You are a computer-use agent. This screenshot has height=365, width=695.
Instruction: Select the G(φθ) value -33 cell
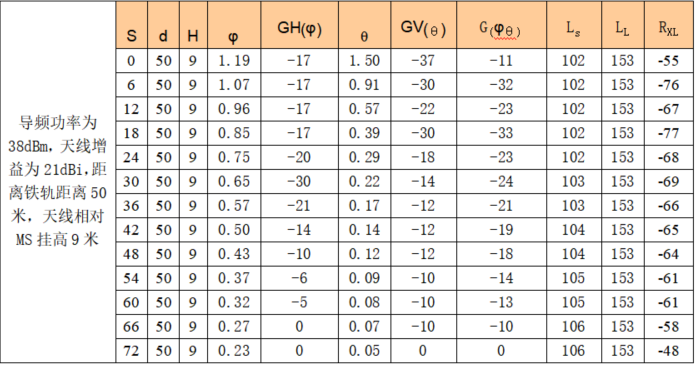tap(501, 133)
